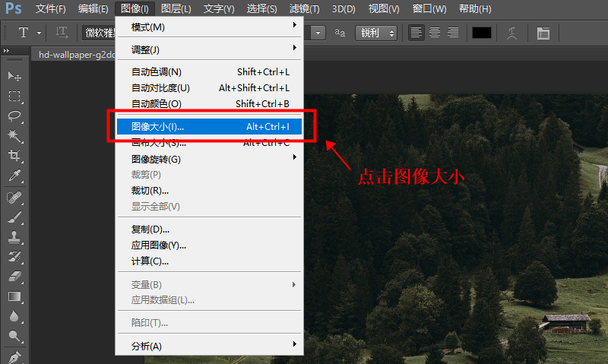Viewport: 608px width, 364px height.
Task: Toggle the character and paragraph panel
Action: (543, 33)
